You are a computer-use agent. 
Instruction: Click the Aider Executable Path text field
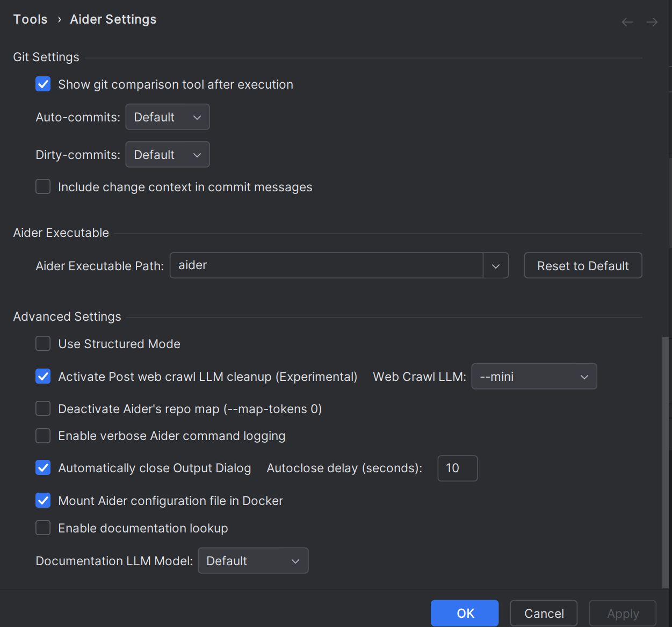pyautogui.click(x=327, y=265)
